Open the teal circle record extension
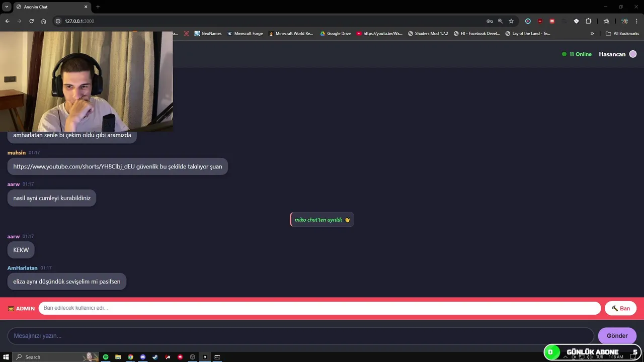 (528, 21)
